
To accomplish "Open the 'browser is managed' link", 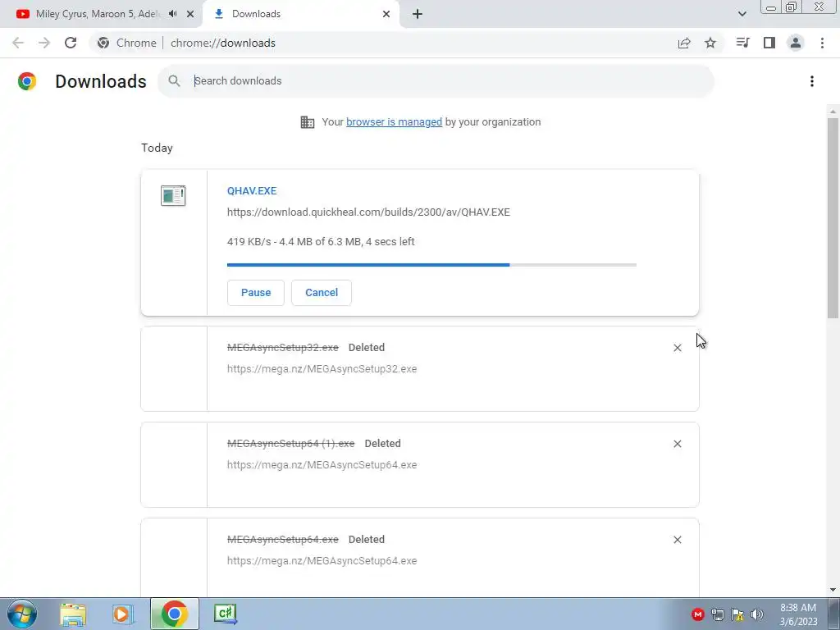I will [x=395, y=121].
